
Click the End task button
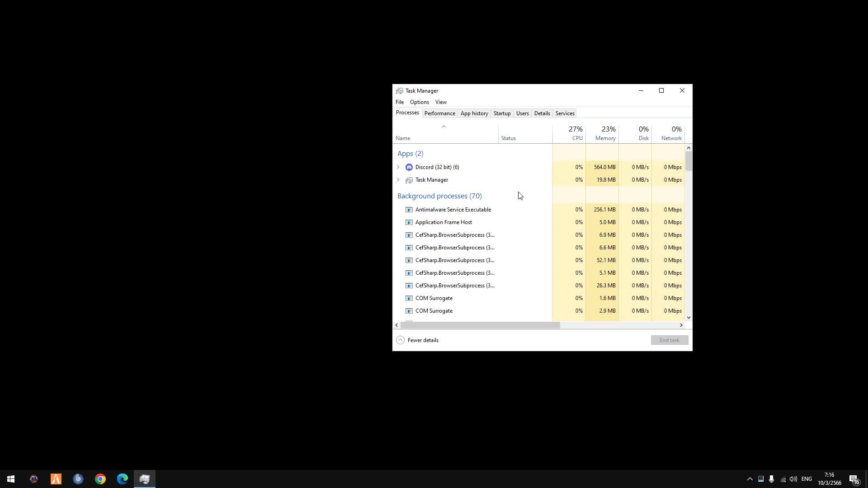[669, 340]
